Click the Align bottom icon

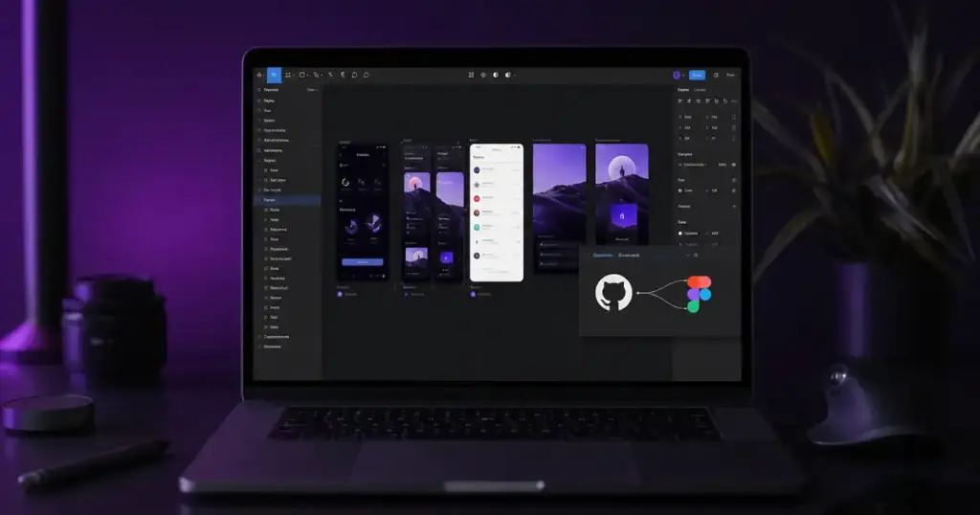[x=725, y=101]
